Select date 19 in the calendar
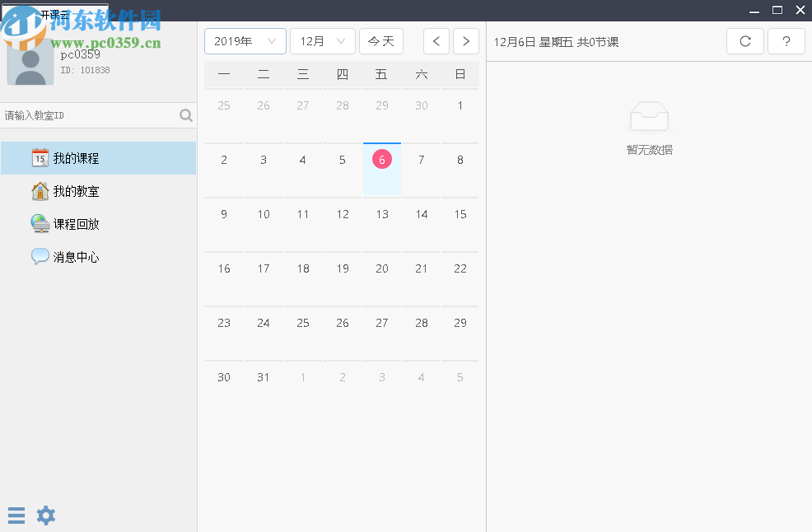 pos(343,279)
